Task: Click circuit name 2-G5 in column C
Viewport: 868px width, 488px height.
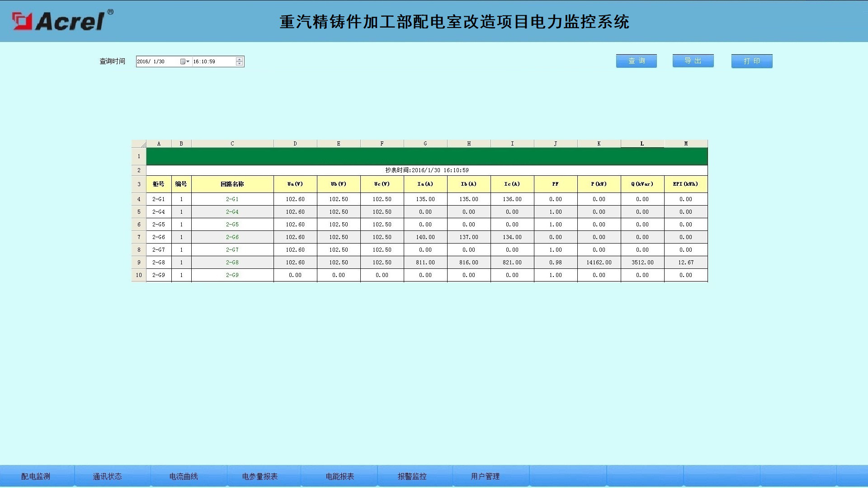Action: [232, 225]
